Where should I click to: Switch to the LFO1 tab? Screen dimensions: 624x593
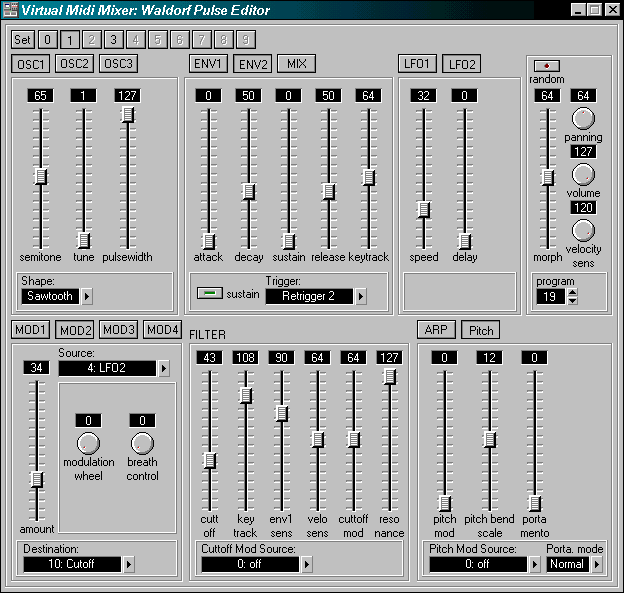tap(417, 64)
